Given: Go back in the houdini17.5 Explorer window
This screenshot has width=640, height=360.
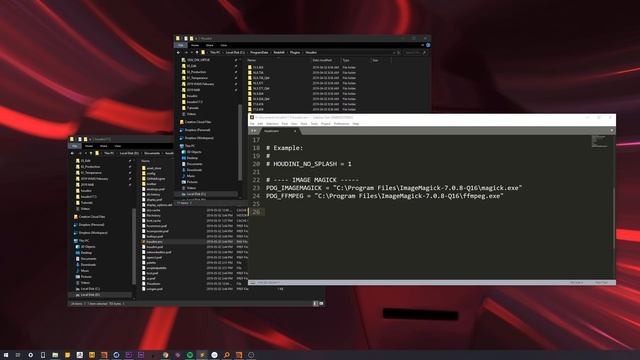Looking at the screenshot, I should (72, 153).
